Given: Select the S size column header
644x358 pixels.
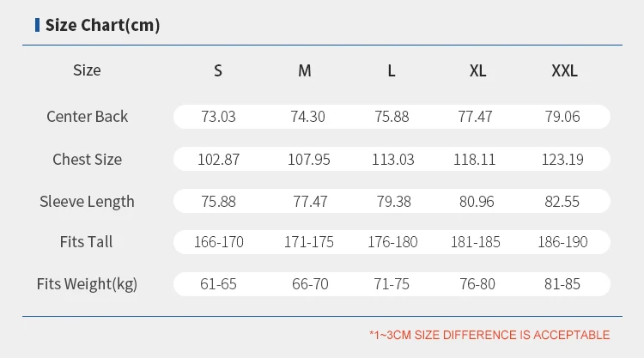Looking at the screenshot, I should click(218, 71).
